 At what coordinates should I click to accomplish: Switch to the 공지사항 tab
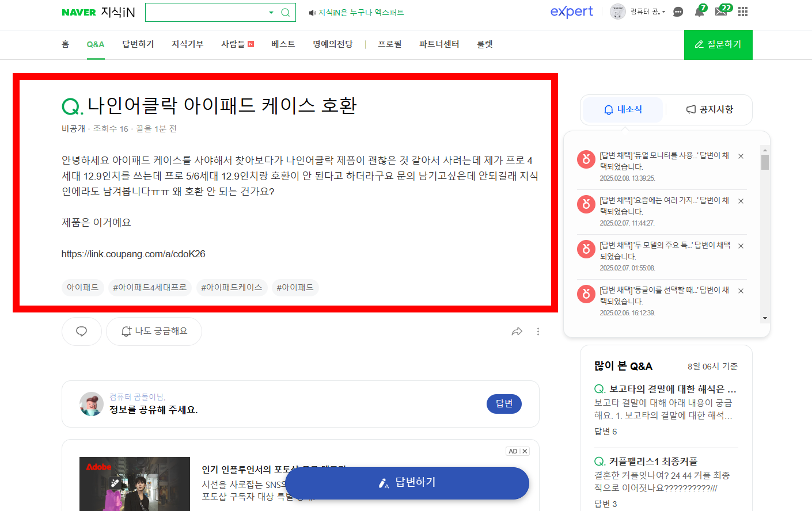pyautogui.click(x=709, y=110)
